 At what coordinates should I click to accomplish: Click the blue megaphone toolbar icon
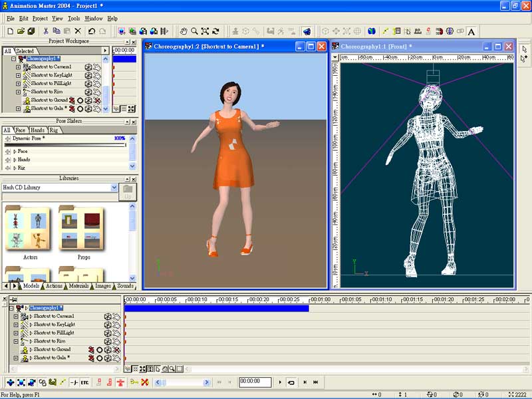coord(307,31)
